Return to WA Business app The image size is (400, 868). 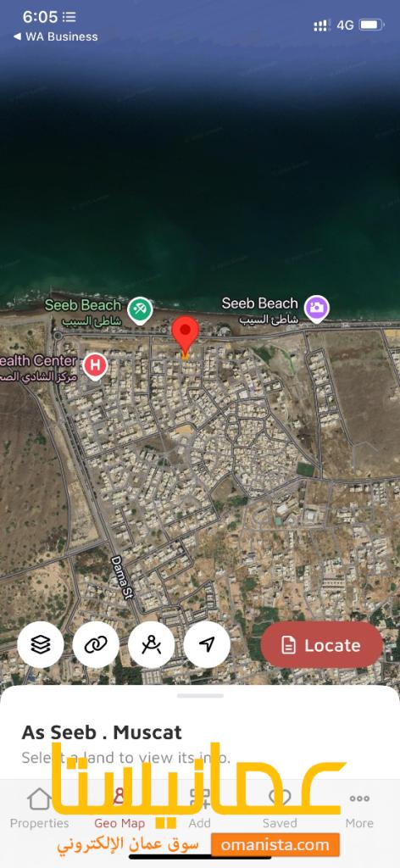(55, 36)
